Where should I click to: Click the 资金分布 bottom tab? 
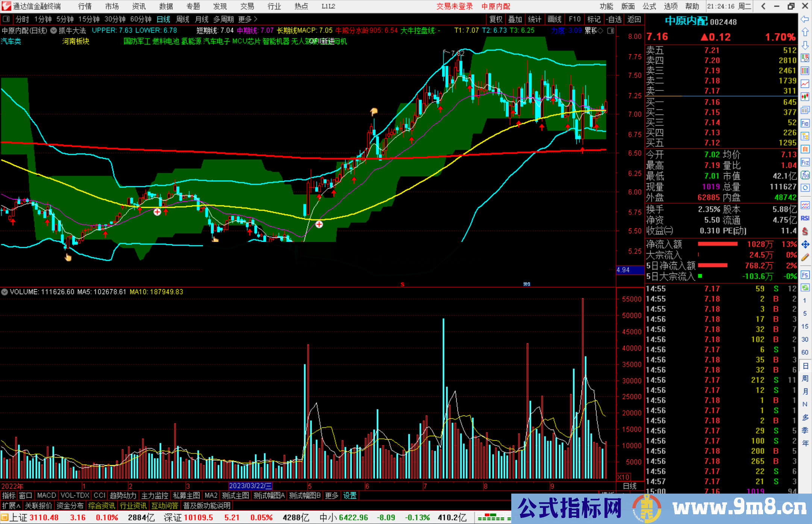click(70, 506)
